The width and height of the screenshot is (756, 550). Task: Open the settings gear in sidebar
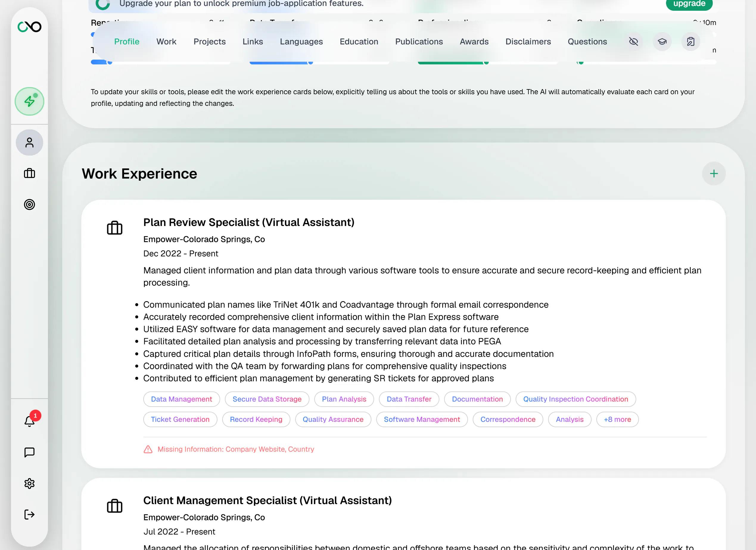[x=29, y=484]
